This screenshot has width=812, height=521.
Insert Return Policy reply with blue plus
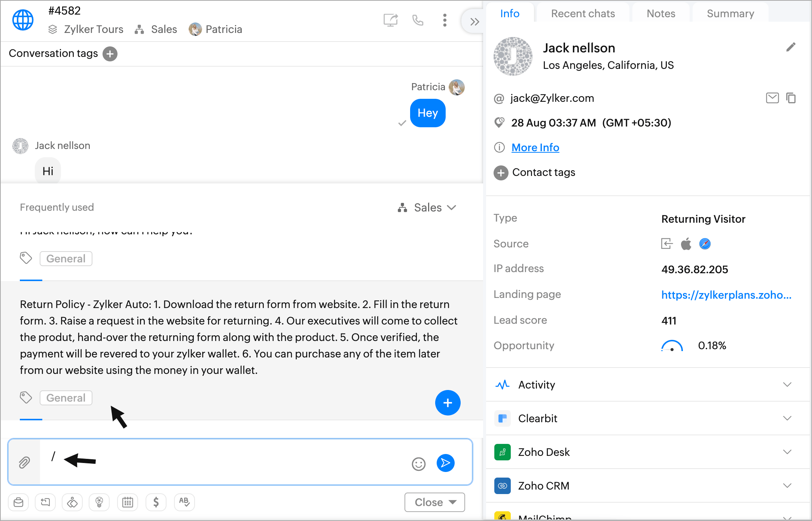(x=448, y=403)
